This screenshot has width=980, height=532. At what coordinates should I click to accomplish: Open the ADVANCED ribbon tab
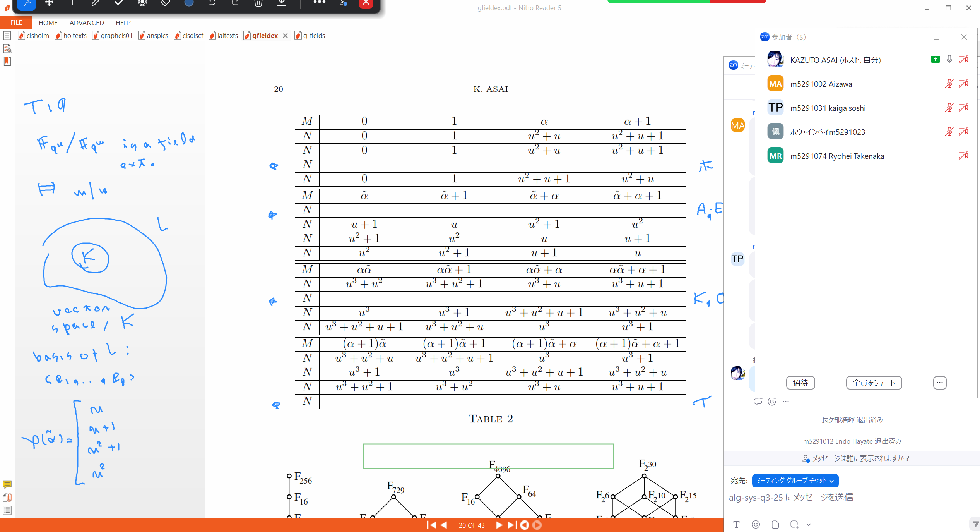tap(87, 23)
